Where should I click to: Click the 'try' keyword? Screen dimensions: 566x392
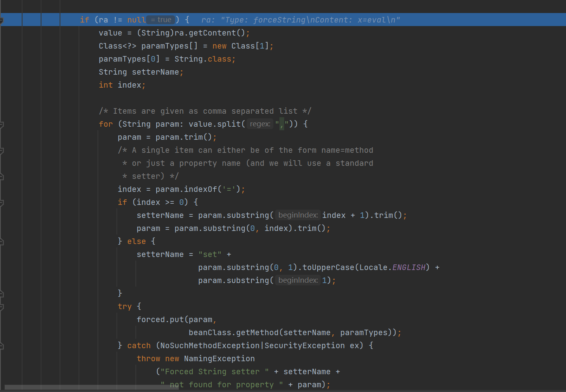point(125,306)
